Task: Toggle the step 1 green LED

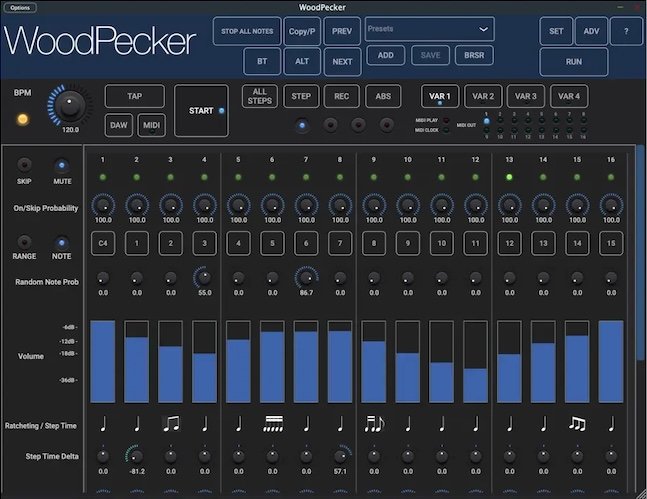Action: coord(103,177)
